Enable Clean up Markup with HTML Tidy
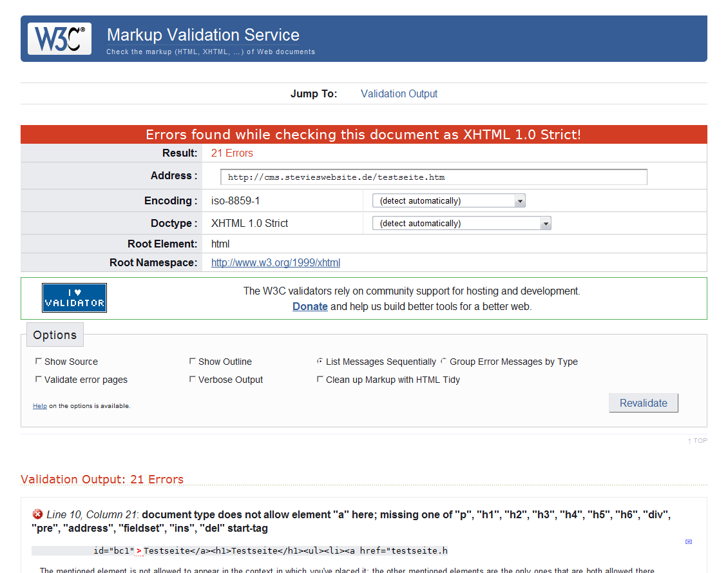The image size is (728, 573). click(320, 379)
